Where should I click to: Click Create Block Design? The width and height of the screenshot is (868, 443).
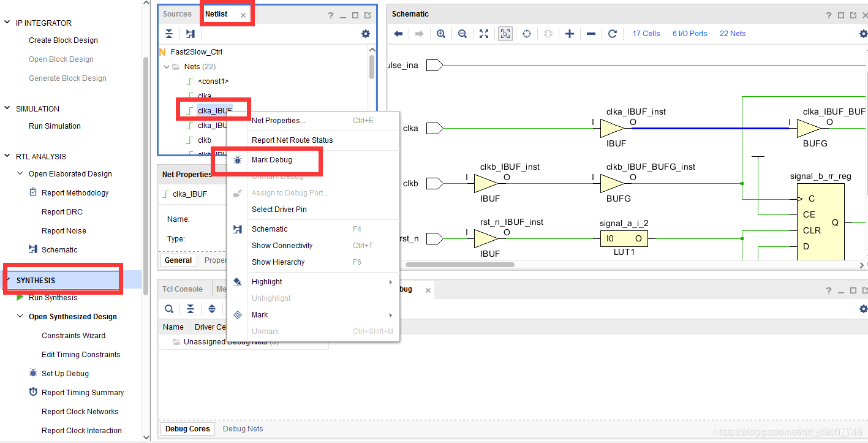[x=63, y=40]
